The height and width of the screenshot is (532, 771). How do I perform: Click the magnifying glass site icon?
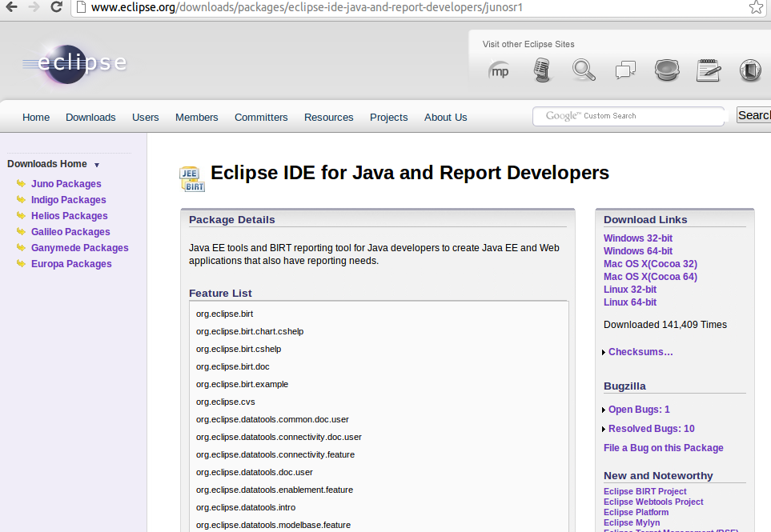[x=584, y=70]
